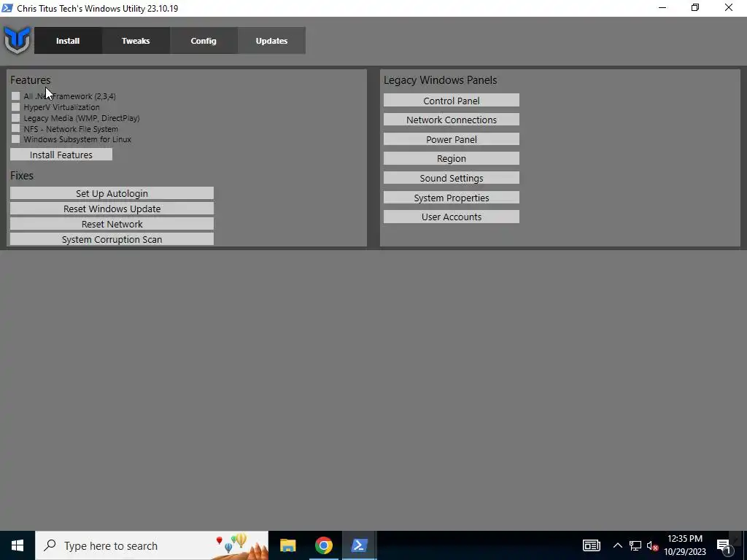Select NFS - Network File System checkbox
747x560 pixels.
pyautogui.click(x=16, y=128)
